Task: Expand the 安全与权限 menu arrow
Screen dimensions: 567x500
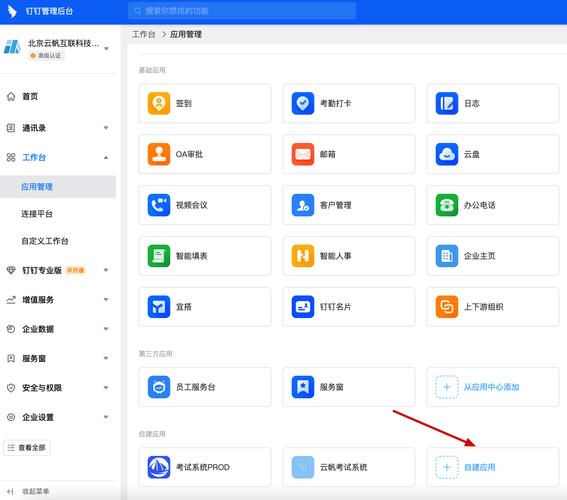Action: 106,388
